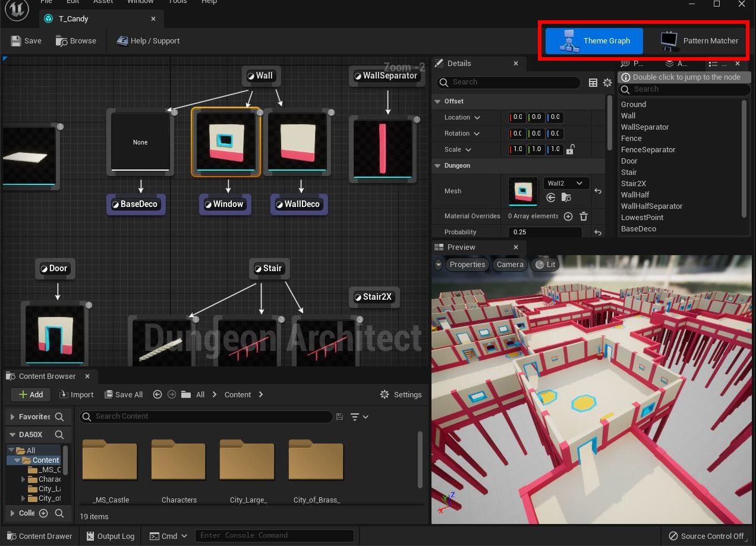
Task: Open the Content Drawer
Action: (39, 536)
